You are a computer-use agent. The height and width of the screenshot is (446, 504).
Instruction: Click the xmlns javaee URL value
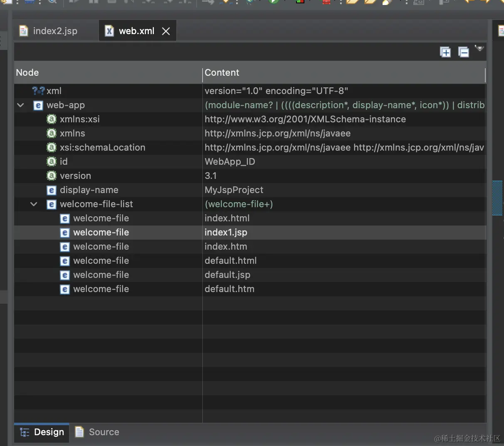pyautogui.click(x=277, y=134)
